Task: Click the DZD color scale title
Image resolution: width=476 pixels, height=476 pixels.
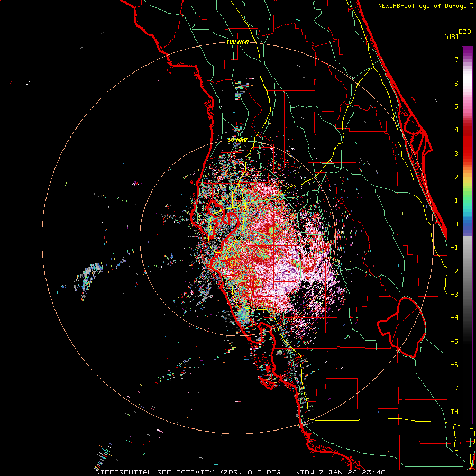Action: (465, 32)
